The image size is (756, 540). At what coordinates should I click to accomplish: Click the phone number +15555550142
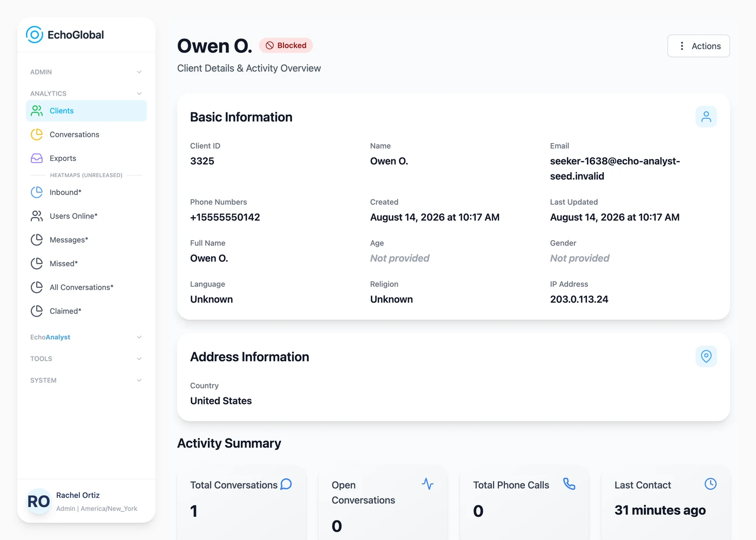tap(225, 217)
